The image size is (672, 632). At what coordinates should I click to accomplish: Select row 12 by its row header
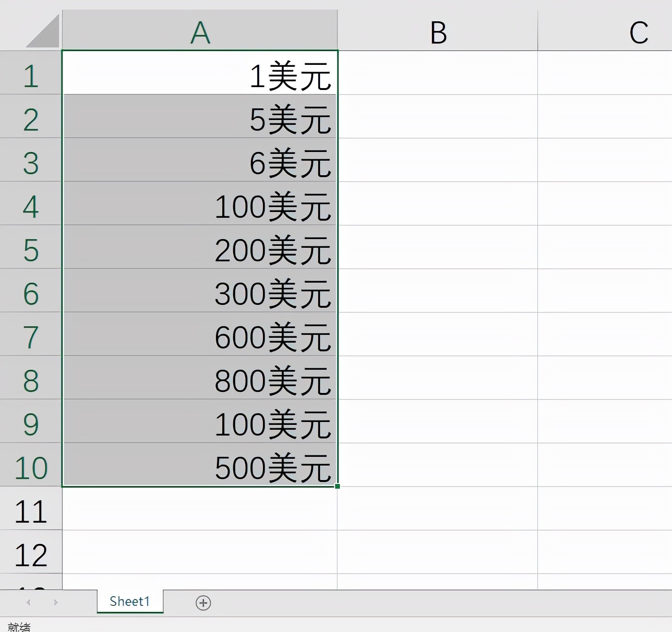pos(31,552)
